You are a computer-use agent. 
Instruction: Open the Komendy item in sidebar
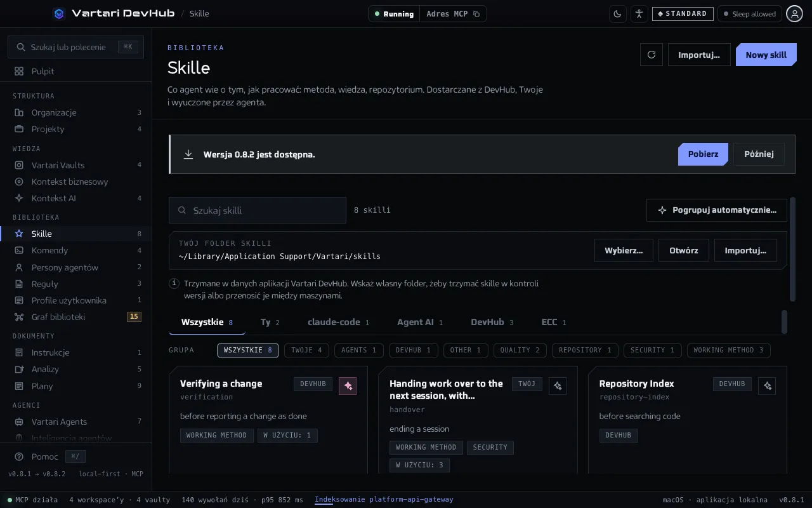click(76, 250)
